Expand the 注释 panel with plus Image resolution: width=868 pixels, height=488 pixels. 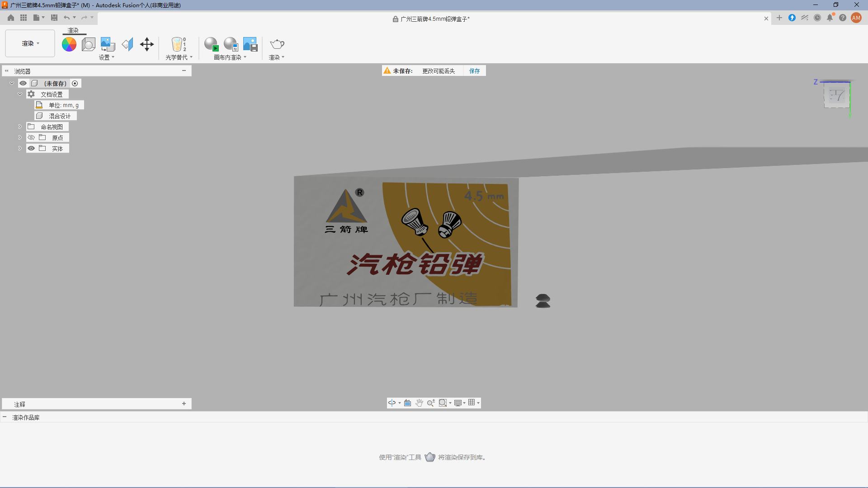184,404
